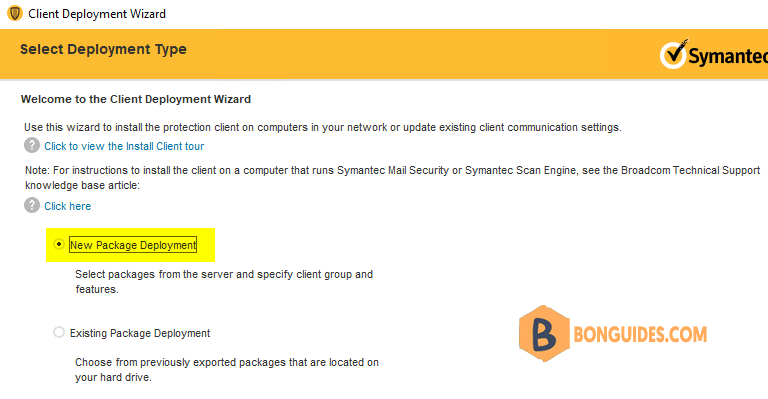768x399 pixels.
Task: Select the Existing Package Deployment radio button
Action: [x=59, y=332]
